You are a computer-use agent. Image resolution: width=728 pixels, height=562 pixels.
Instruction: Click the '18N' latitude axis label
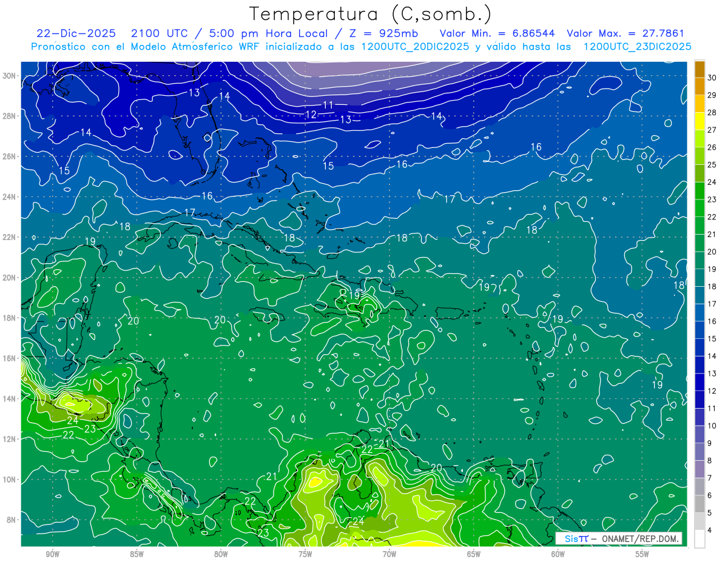(x=10, y=318)
